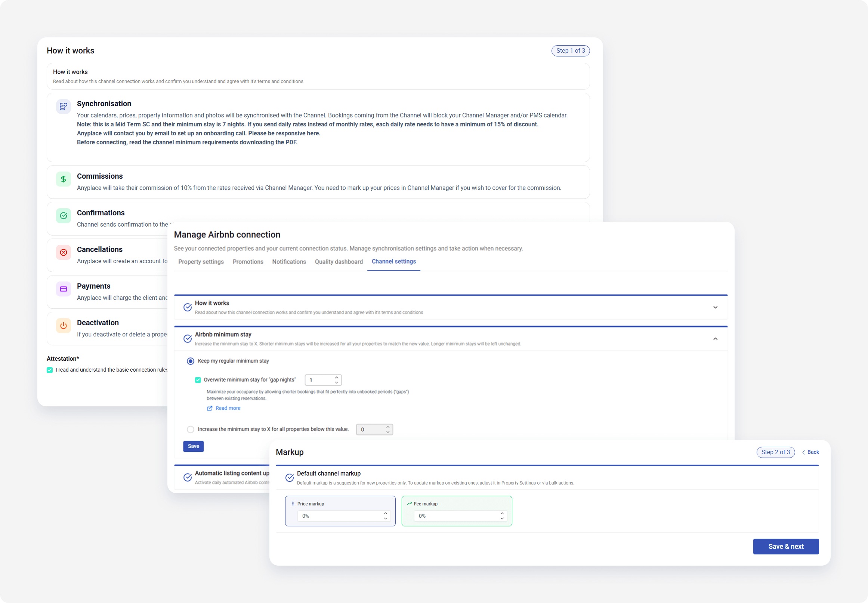Viewport: 868px width, 603px height.
Task: Increase minimum stay X value up arrow
Action: coord(388,427)
